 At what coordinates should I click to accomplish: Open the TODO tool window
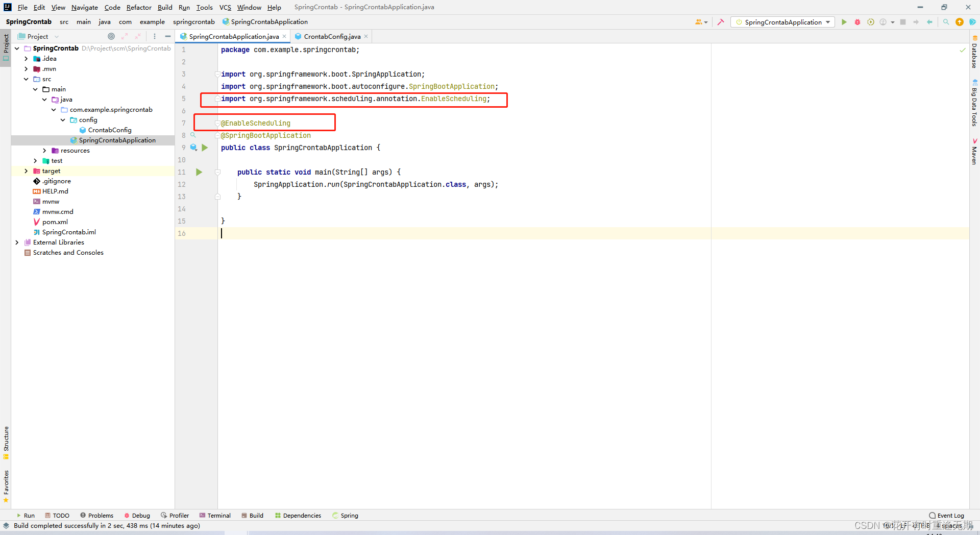click(x=57, y=516)
